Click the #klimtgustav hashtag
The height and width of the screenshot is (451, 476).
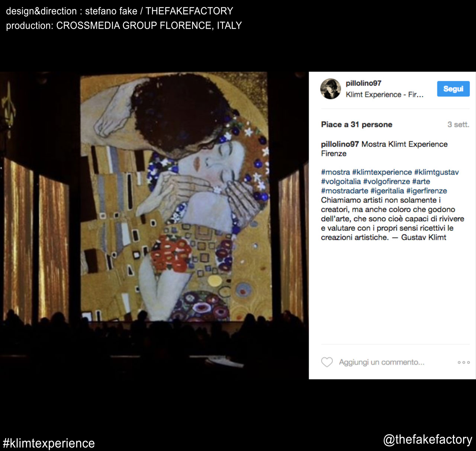[436, 172]
